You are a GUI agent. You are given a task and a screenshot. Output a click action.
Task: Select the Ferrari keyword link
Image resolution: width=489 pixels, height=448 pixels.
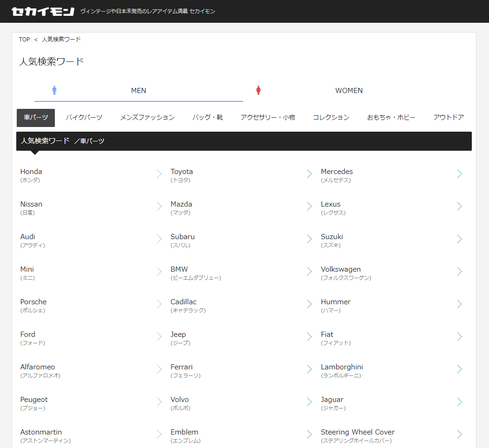182,367
